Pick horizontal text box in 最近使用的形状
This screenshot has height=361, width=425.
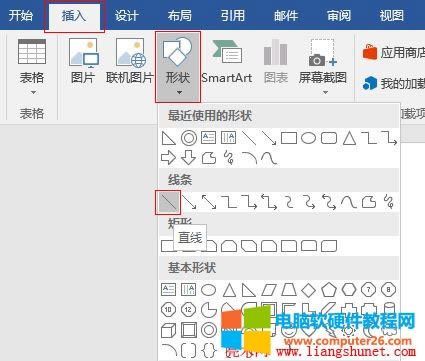tap(209, 138)
